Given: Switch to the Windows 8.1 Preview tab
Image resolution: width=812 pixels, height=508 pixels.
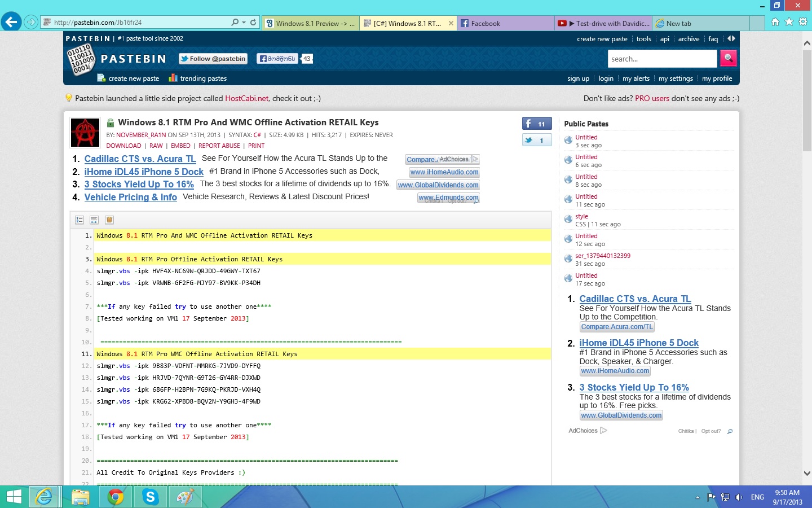Looking at the screenshot, I should pos(311,23).
